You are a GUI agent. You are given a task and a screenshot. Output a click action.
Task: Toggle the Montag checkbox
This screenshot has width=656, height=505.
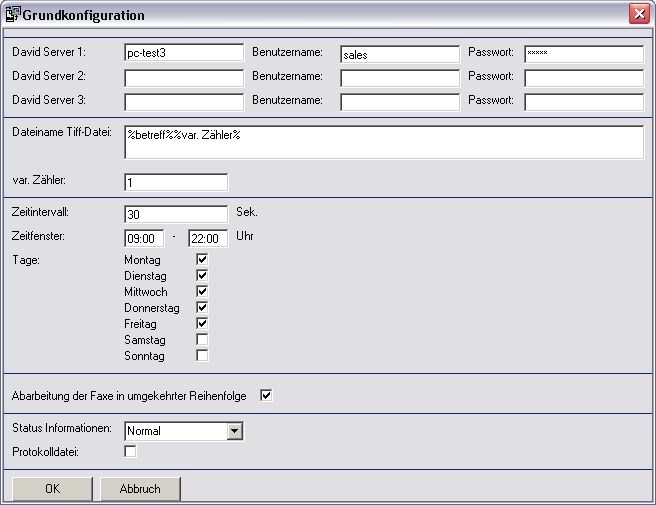coord(202,259)
